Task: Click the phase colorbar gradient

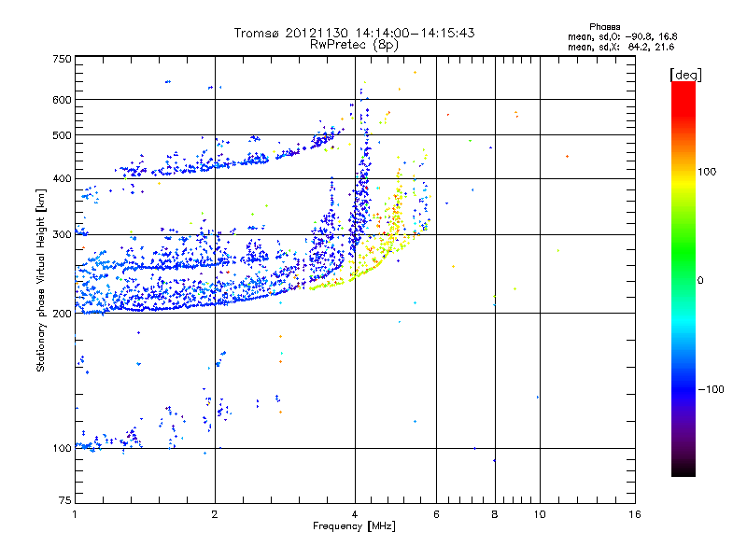Action: 684,278
